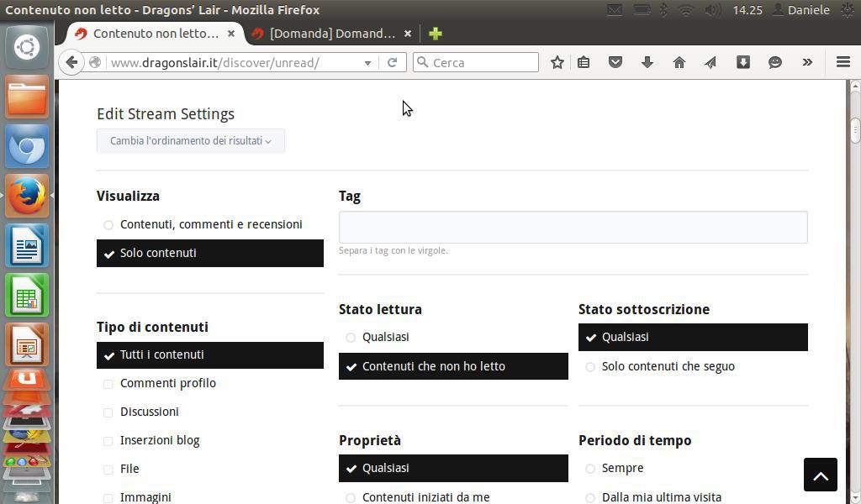Open the Firefox downloads arrow
This screenshot has width=861, height=504.
(x=647, y=62)
